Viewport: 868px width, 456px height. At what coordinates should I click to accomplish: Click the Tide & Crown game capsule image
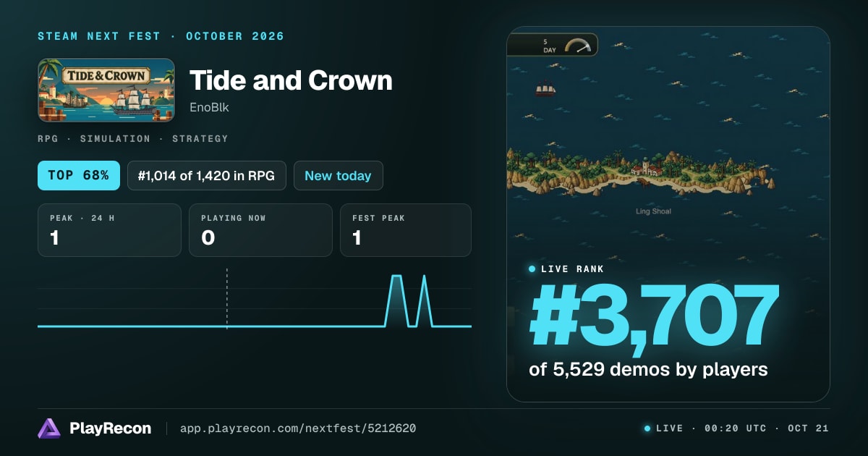tap(106, 90)
